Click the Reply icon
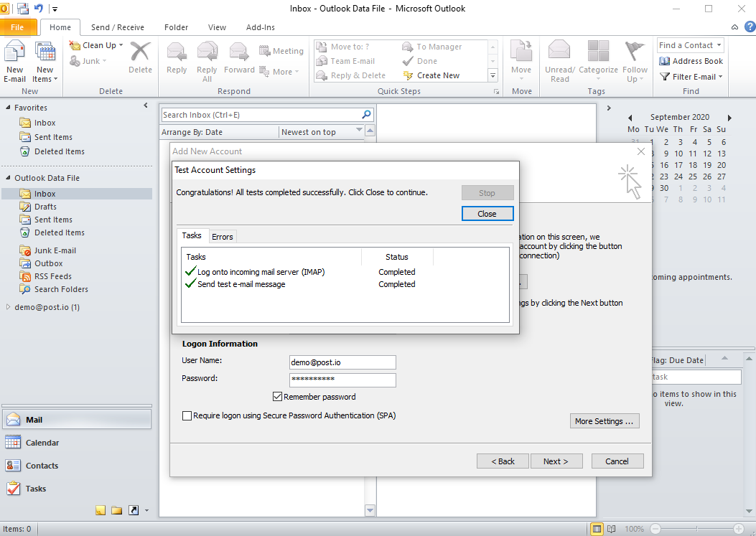This screenshot has height=536, width=756. pyautogui.click(x=177, y=52)
